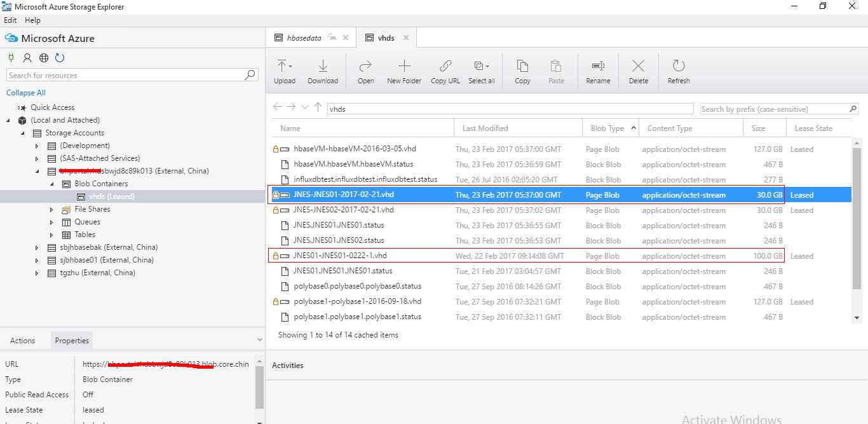Expand the tgzhu account
The image size is (868, 424).
coord(37,273)
